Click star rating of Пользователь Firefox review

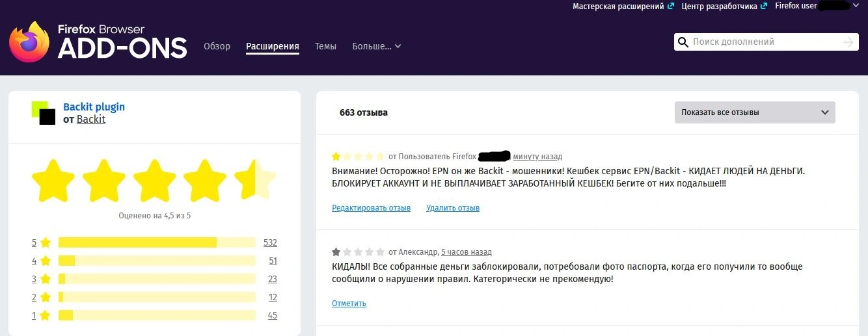(x=358, y=157)
